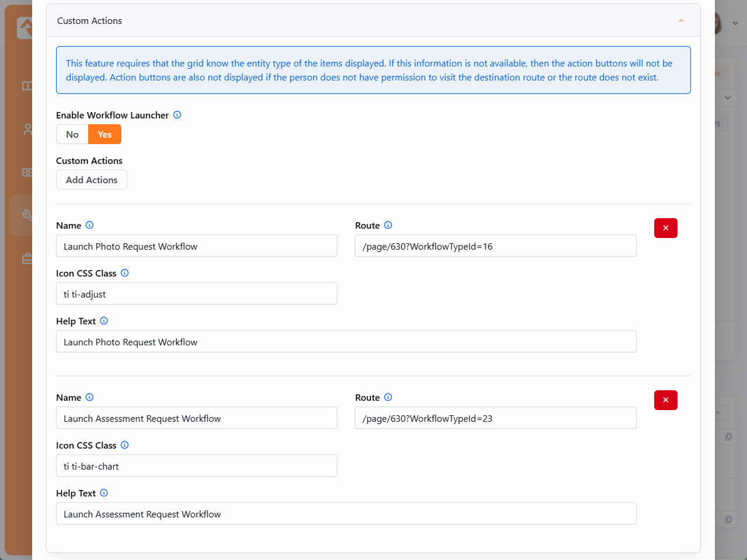This screenshot has width=747, height=560.
Task: Delete the Launch Photo Request Workflow action
Action: click(x=665, y=228)
